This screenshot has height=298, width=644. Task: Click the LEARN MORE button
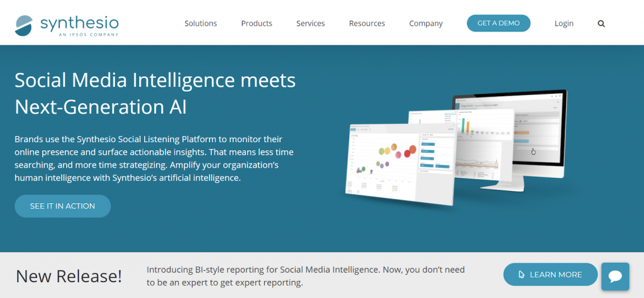tap(550, 275)
